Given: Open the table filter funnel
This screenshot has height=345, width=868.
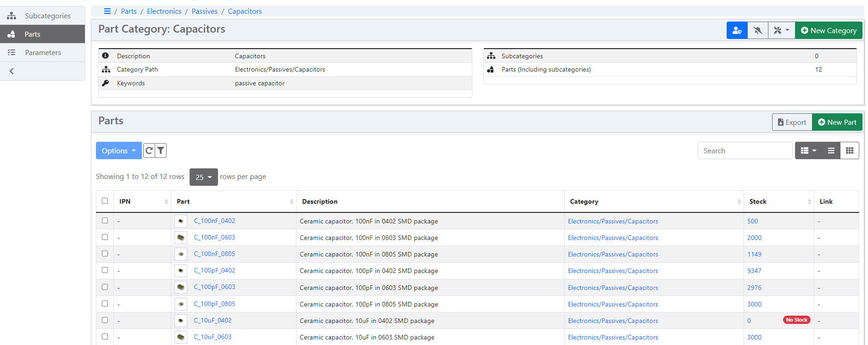Looking at the screenshot, I should pos(161,150).
